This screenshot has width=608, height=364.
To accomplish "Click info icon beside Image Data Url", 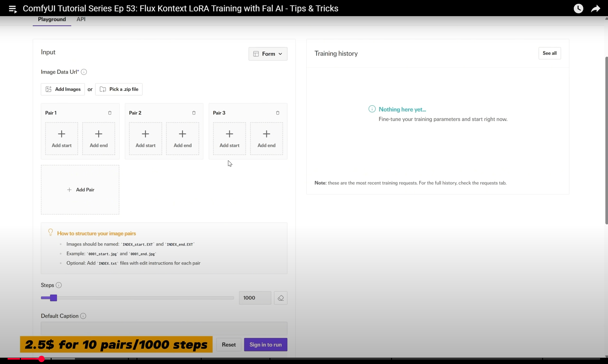I will click(84, 72).
